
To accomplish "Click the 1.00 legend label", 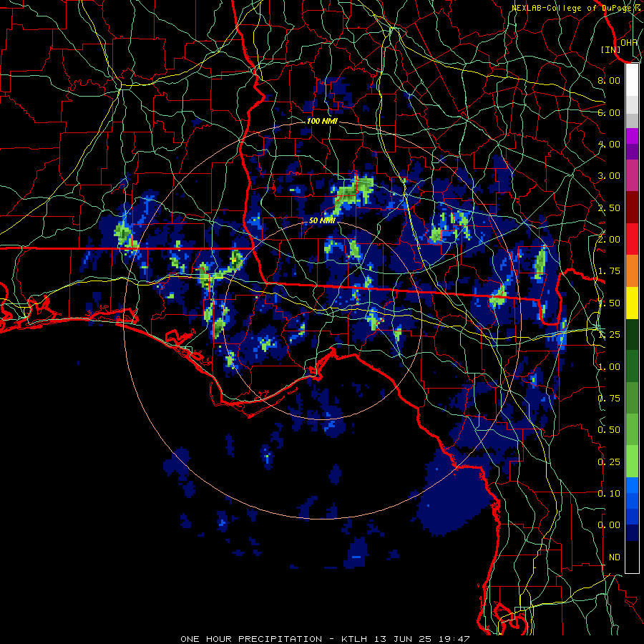I will point(609,367).
